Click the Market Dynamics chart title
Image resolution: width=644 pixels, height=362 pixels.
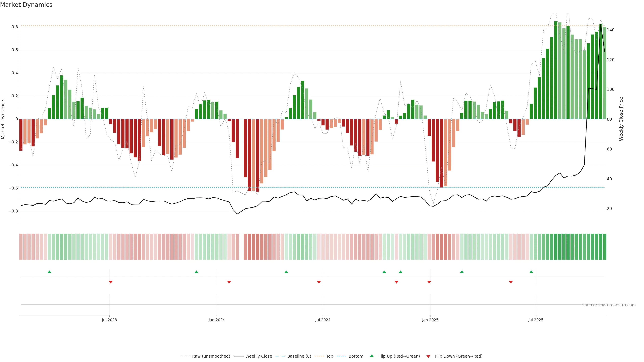(26, 5)
